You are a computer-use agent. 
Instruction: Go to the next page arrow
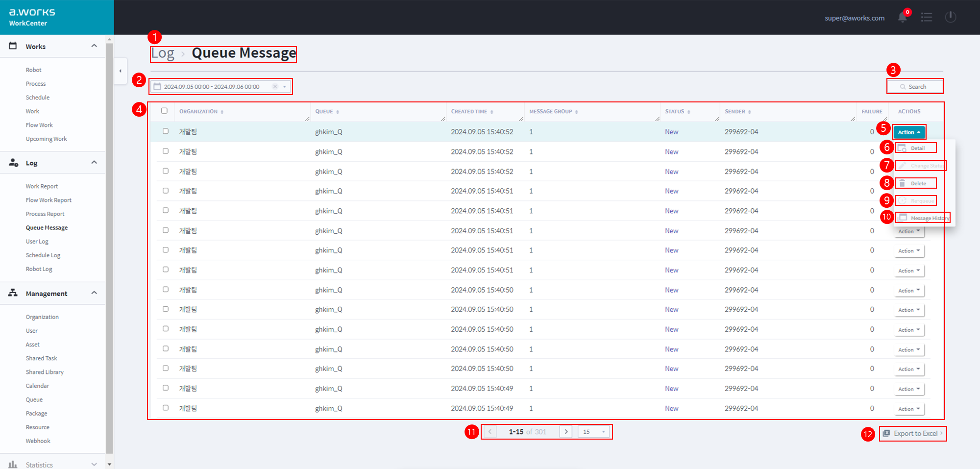pos(566,432)
